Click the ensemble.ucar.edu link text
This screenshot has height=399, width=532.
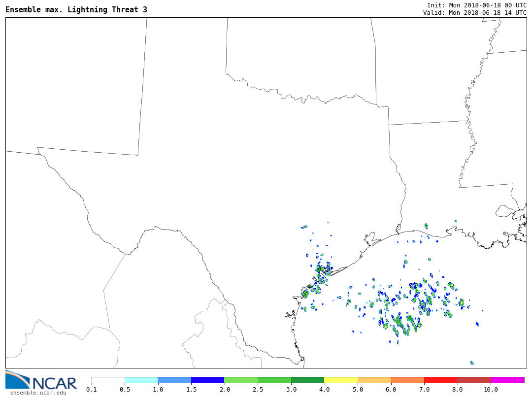click(38, 393)
